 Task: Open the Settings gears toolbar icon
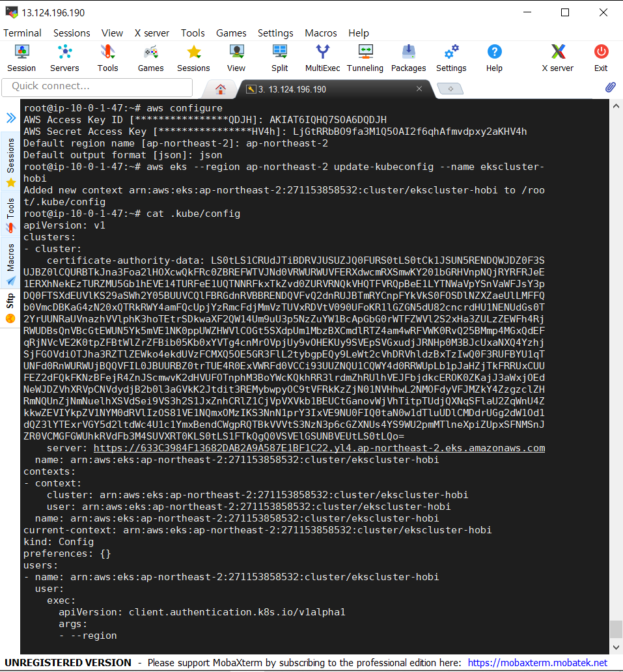pyautogui.click(x=451, y=59)
